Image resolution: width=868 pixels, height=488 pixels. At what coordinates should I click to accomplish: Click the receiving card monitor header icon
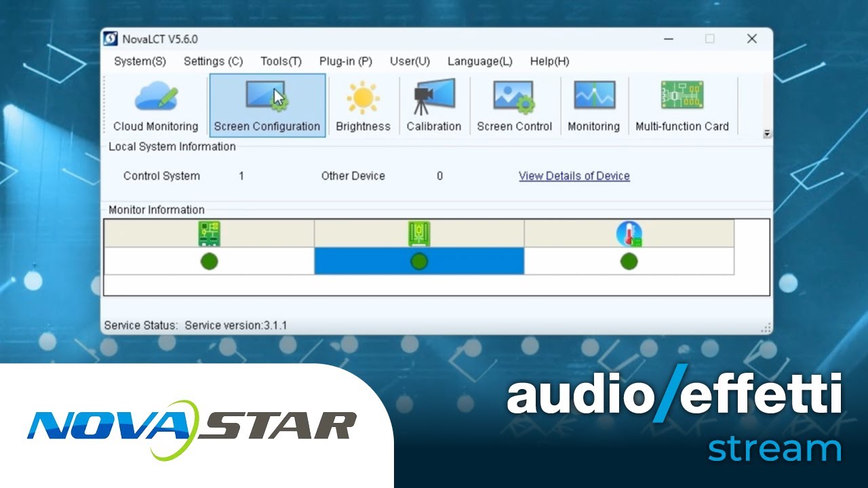click(419, 234)
